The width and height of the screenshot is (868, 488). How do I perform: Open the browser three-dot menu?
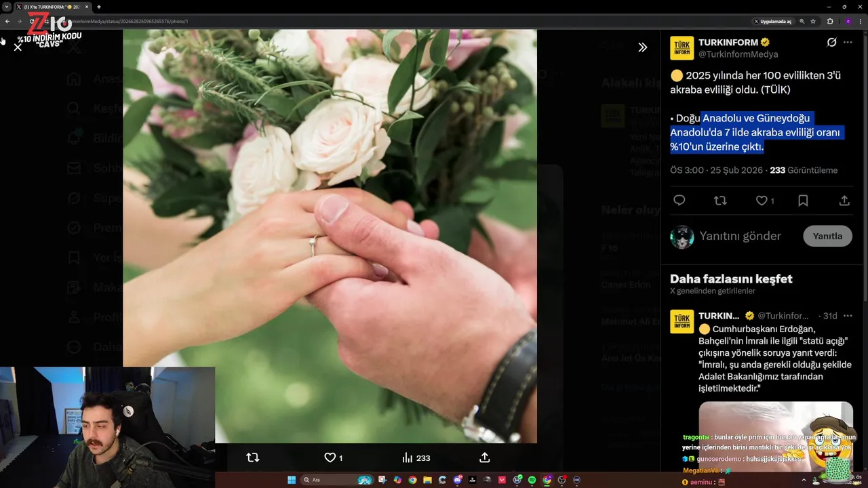point(861,21)
